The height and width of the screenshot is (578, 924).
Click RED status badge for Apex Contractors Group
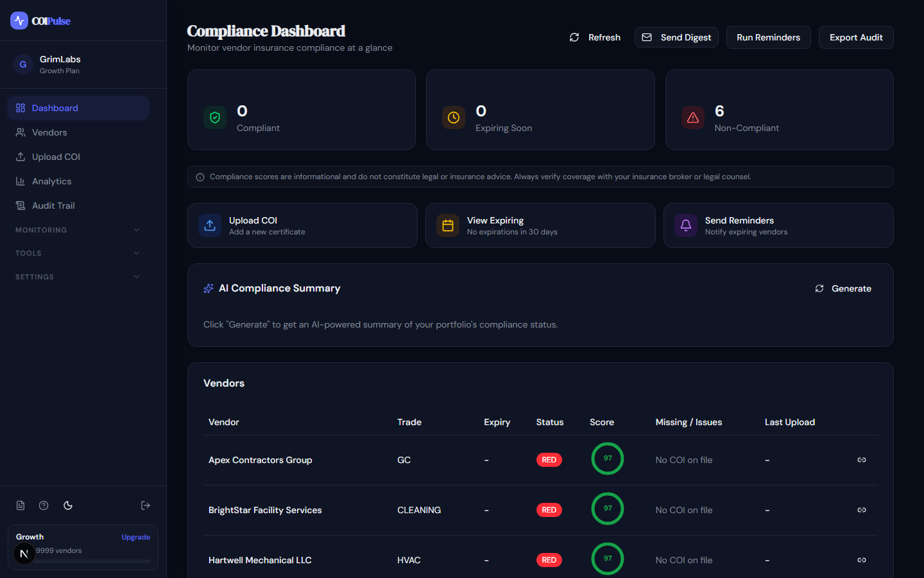[549, 460]
